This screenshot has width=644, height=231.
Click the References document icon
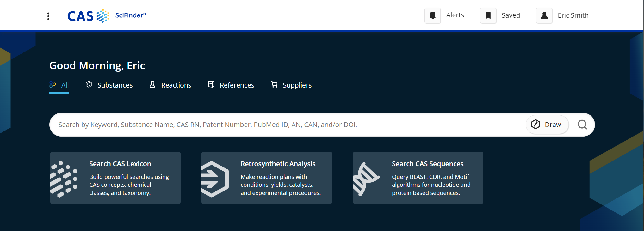click(x=211, y=84)
